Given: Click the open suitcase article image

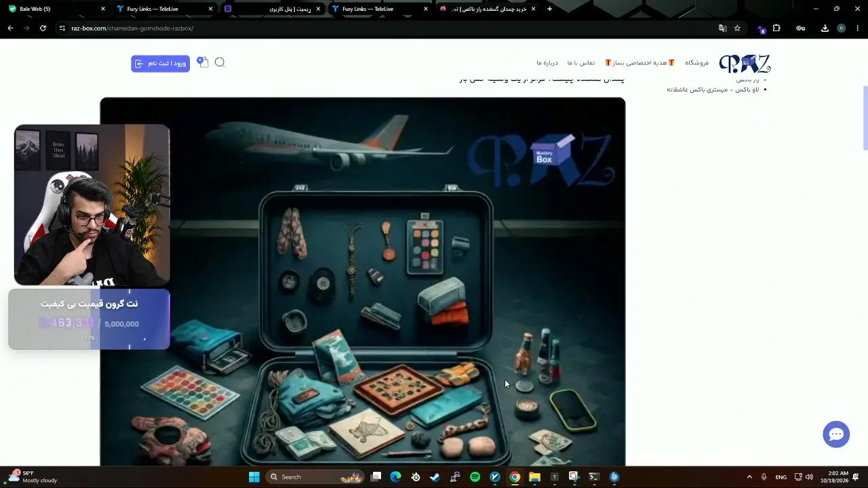Looking at the screenshot, I should (363, 281).
